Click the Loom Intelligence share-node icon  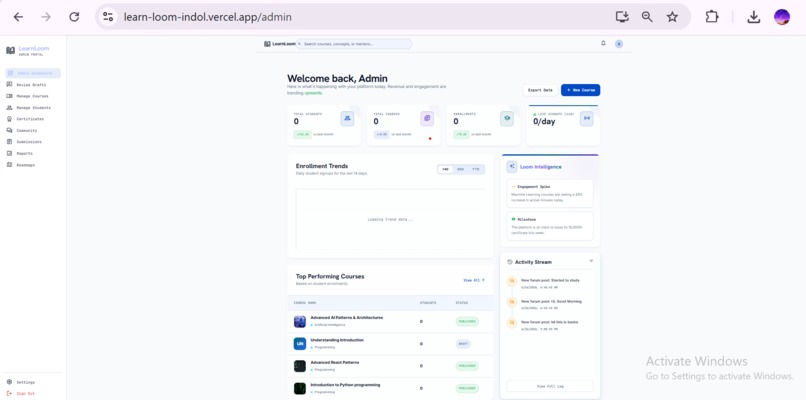(x=512, y=167)
